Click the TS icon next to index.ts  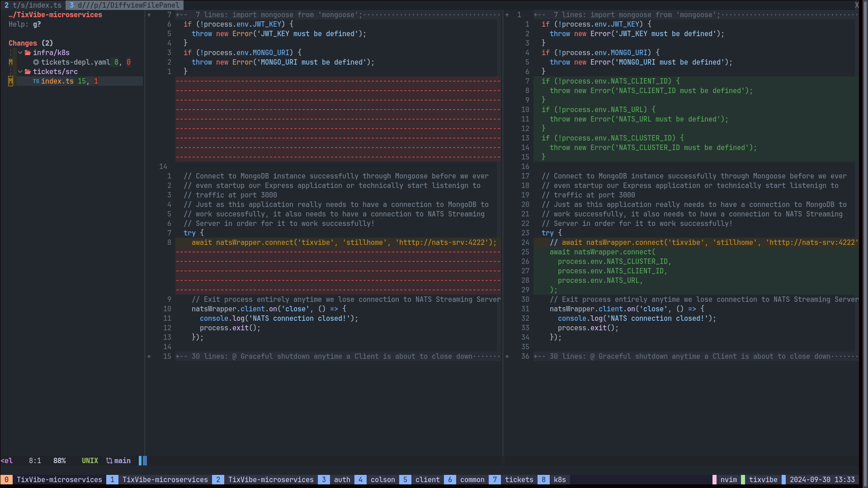coord(36,81)
